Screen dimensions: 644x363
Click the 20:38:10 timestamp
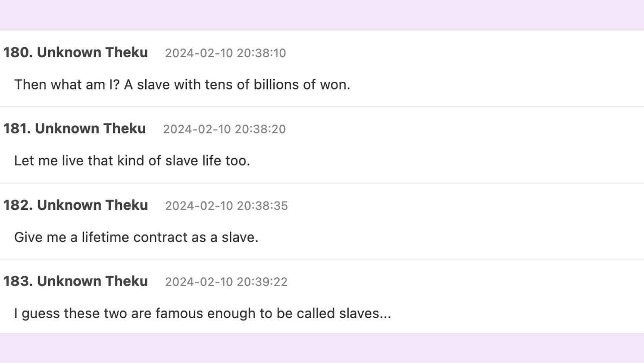coord(225,53)
